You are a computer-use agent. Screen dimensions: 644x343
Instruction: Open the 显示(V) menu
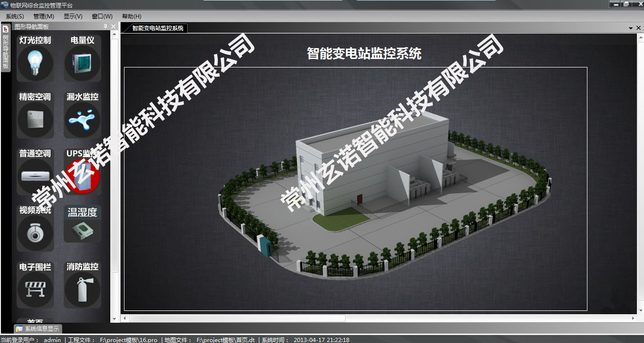click(73, 16)
